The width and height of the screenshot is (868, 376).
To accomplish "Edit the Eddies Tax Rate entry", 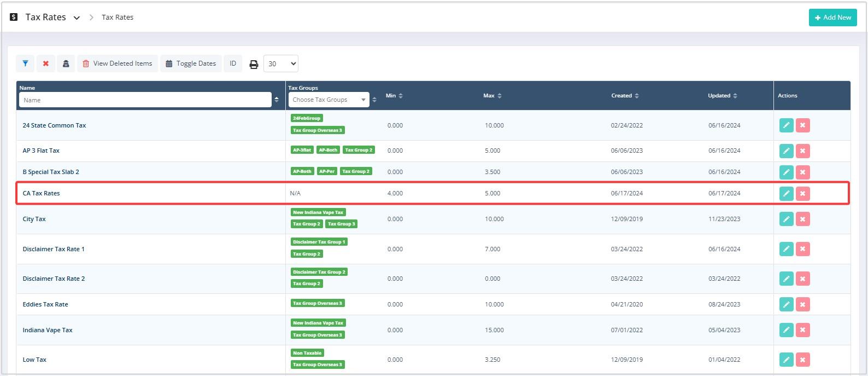I will click(787, 304).
